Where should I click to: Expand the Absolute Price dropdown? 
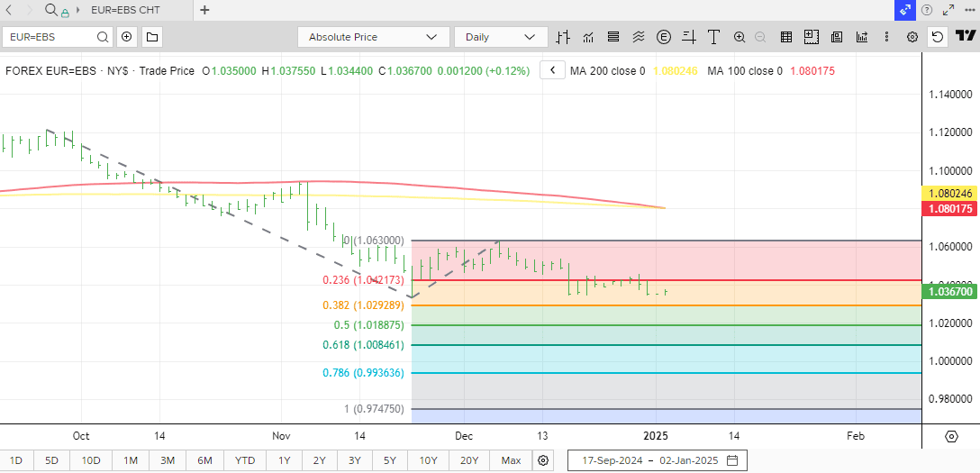pos(373,37)
